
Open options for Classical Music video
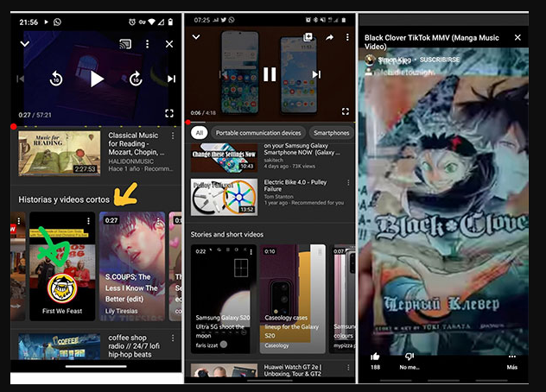175,136
